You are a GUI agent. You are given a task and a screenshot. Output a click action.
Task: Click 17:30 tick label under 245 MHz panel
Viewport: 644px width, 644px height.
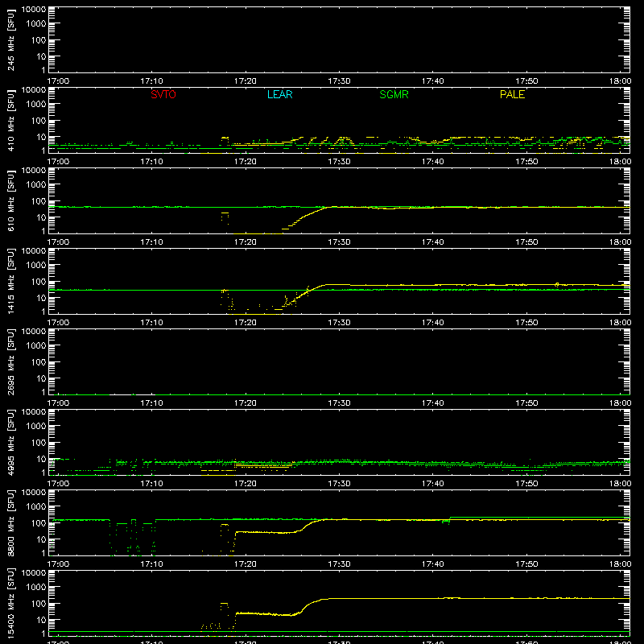339,81
